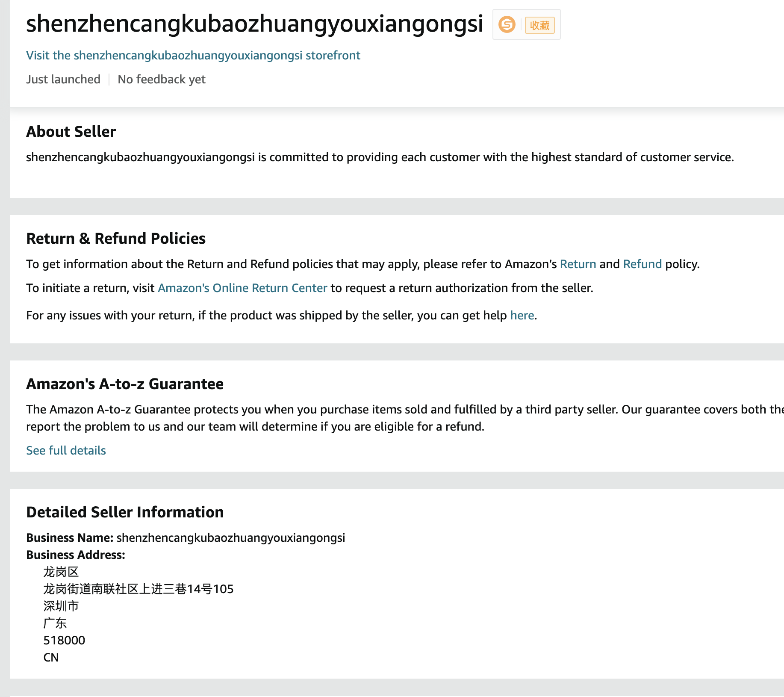Click the 'Detailed Seller Information' heading
This screenshot has height=697, width=784.
tap(125, 512)
